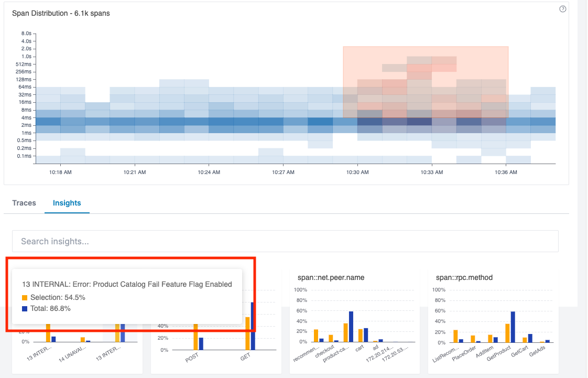Click the orange Selection legend swatch
Viewport: 588px width, 378px height.
tap(25, 298)
